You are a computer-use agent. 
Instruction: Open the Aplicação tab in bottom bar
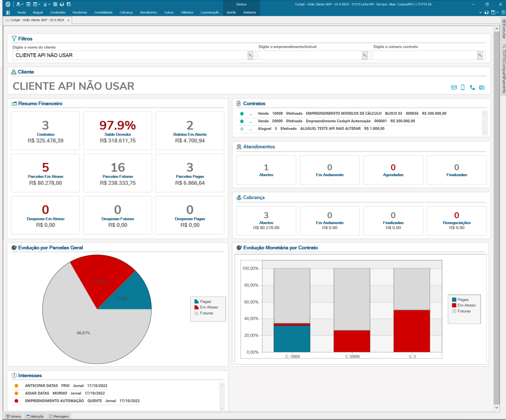[x=35, y=416]
